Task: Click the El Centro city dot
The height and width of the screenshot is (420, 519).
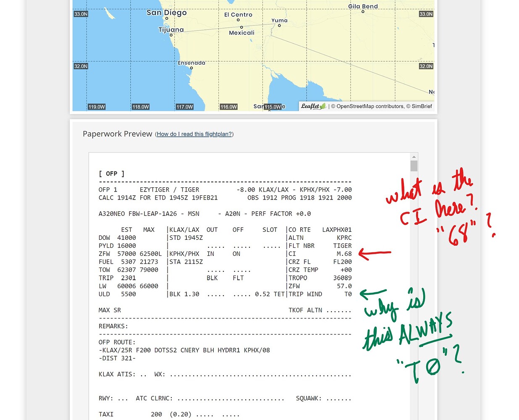Action: (238, 19)
